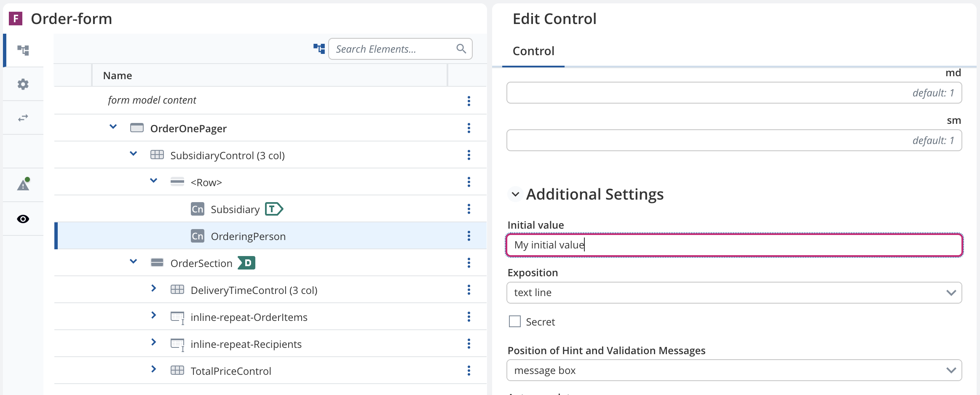Image resolution: width=980 pixels, height=395 pixels.
Task: Click the row icon next to Row
Action: point(177,182)
